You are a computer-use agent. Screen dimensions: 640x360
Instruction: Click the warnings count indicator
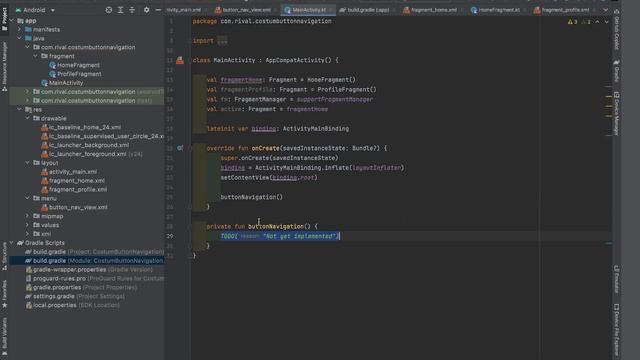[x=572, y=22]
